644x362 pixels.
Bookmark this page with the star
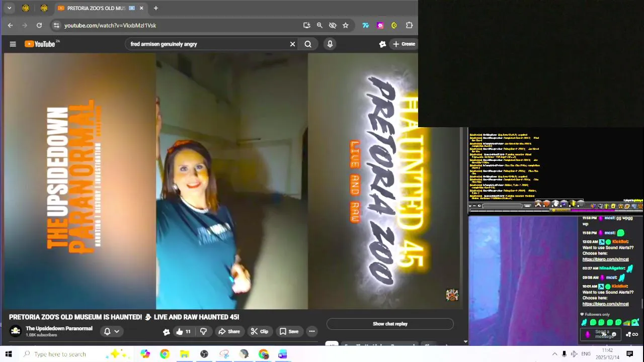[346, 25]
